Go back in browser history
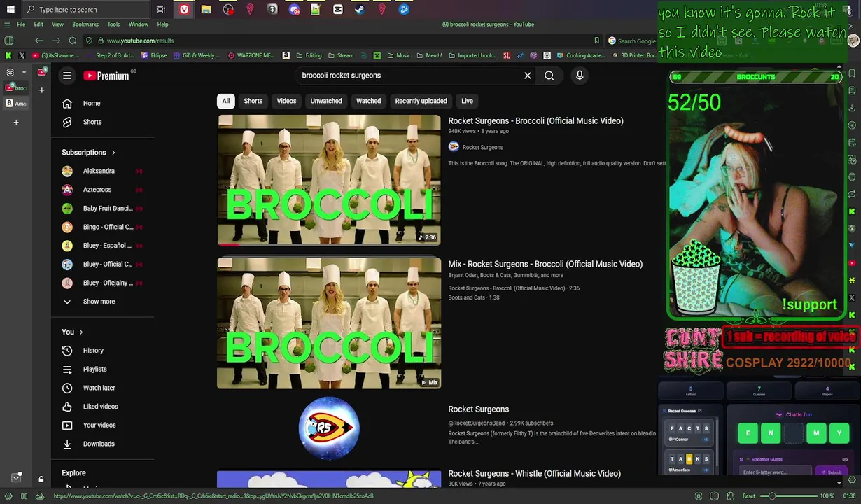This screenshot has width=861, height=504. 39,41
